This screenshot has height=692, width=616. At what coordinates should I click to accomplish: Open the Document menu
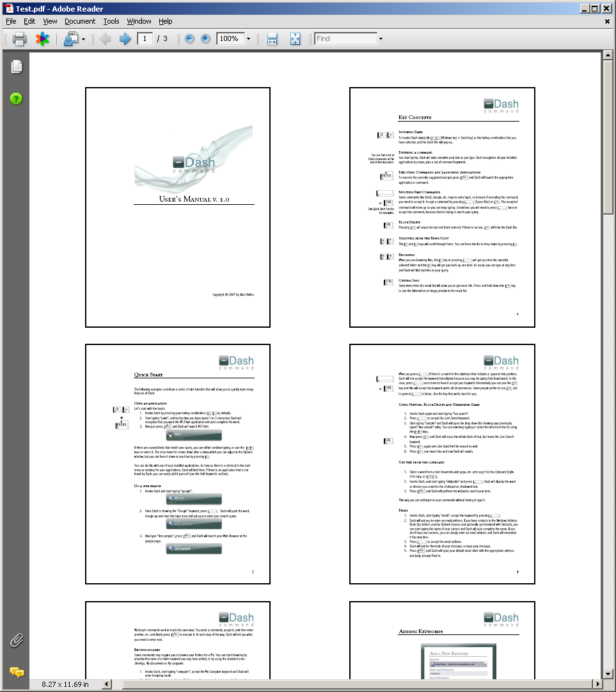point(80,21)
